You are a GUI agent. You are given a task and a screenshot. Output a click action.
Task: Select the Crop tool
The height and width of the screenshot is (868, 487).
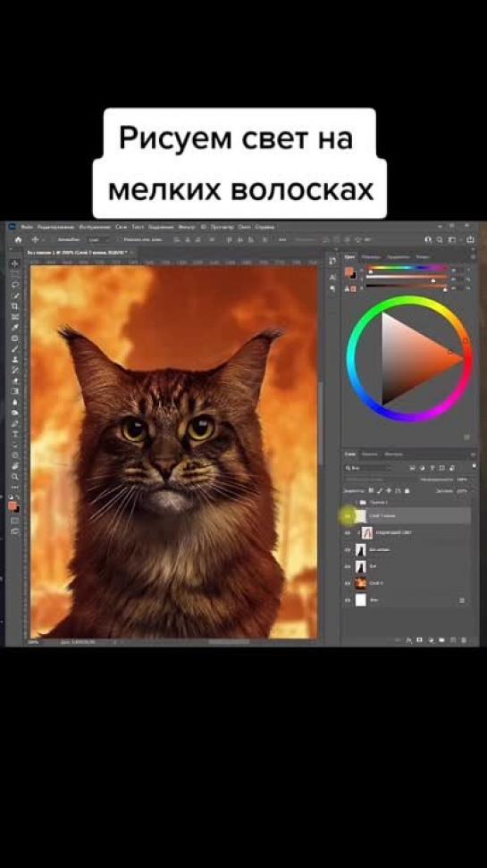[x=14, y=306]
